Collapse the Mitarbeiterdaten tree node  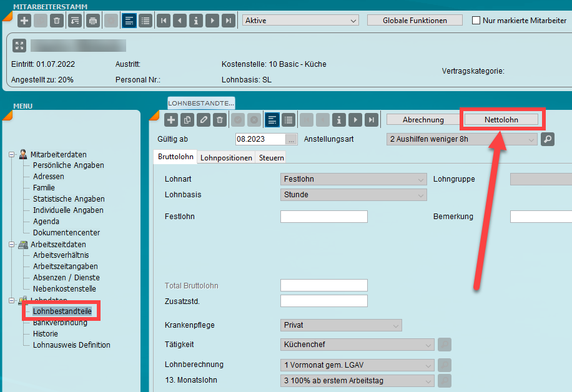click(x=12, y=154)
